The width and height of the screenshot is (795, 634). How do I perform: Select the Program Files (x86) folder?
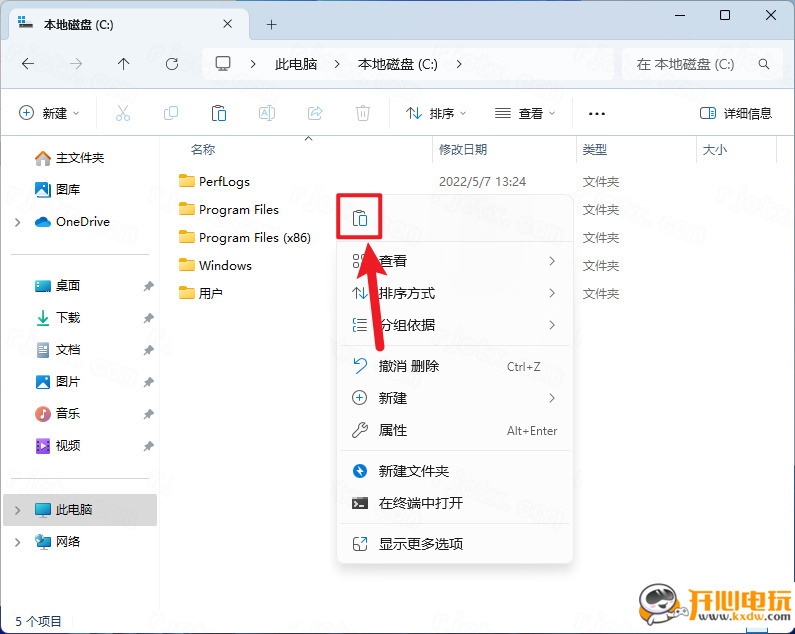coord(245,237)
